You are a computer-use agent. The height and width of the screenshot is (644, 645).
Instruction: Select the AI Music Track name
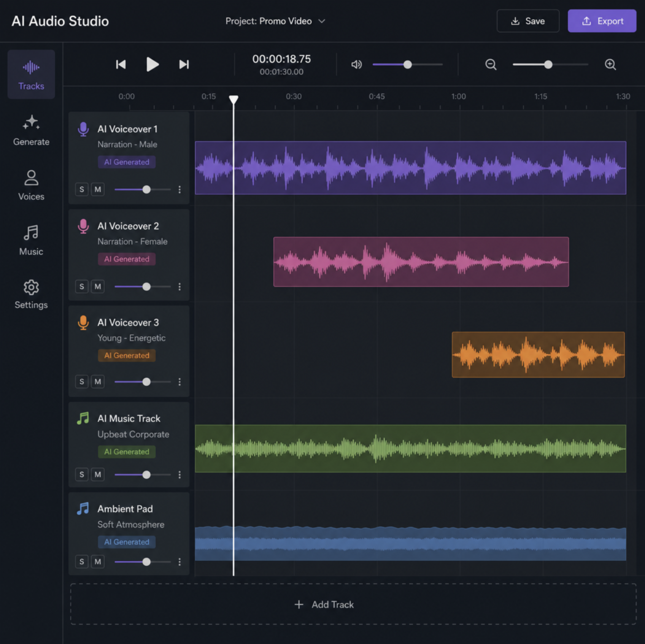129,419
